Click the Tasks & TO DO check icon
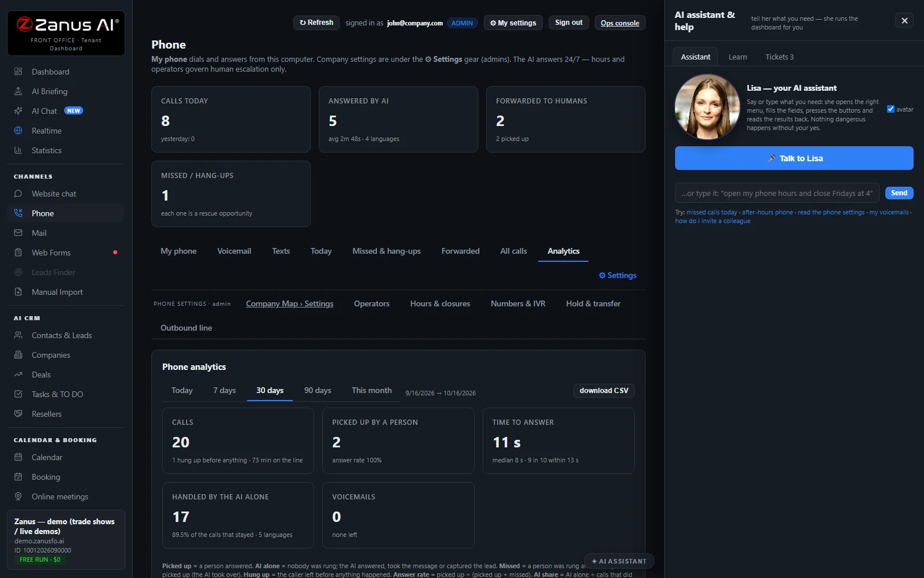The image size is (924, 578). 18,394
